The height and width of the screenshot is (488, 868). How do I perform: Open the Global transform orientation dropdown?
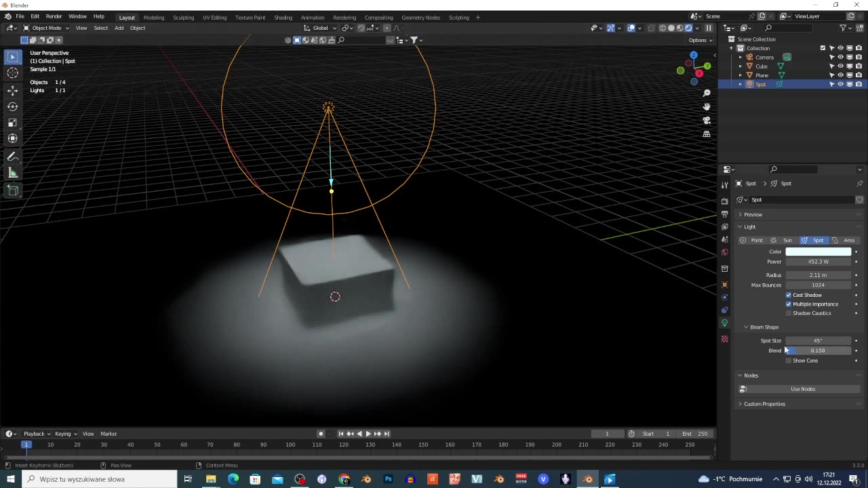click(x=320, y=28)
